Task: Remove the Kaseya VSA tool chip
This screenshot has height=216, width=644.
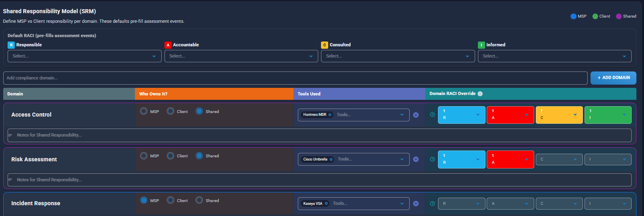Action: tap(326, 204)
